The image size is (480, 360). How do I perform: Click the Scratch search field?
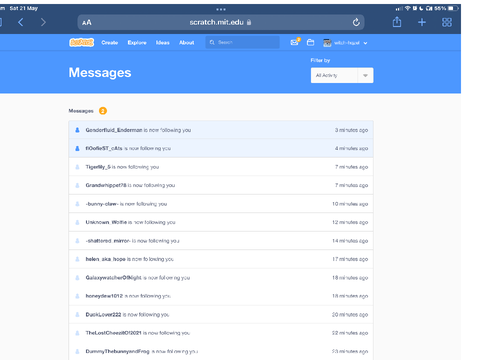(x=243, y=42)
